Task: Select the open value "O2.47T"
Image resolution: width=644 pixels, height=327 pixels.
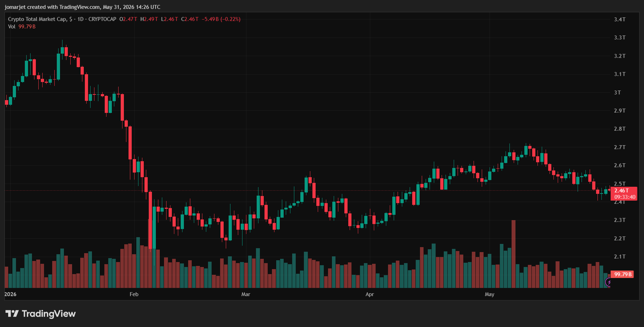Action: point(128,19)
